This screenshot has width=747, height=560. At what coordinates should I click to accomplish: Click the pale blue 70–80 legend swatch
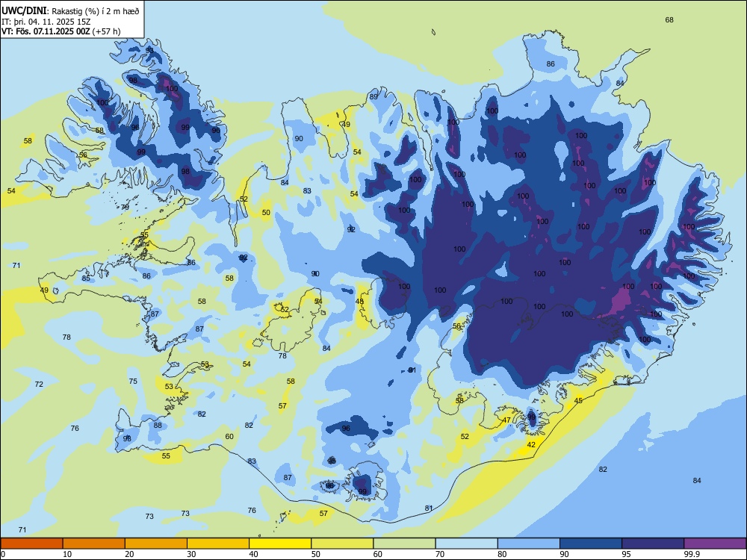(467, 544)
